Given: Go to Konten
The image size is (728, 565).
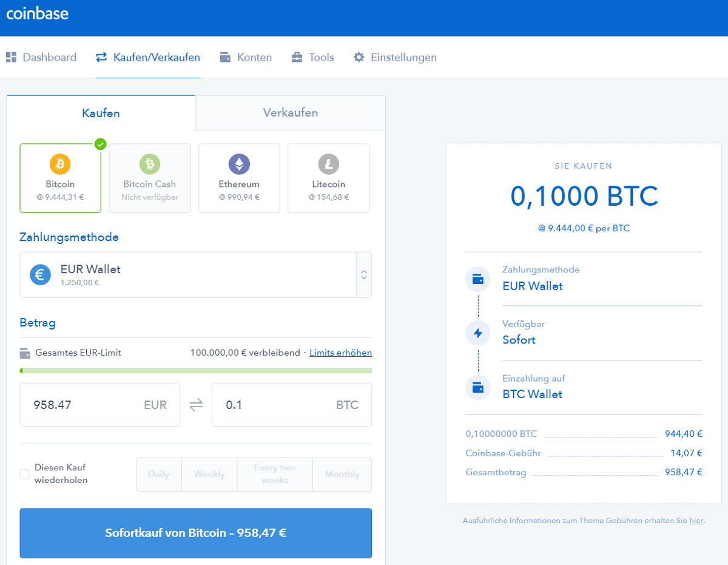Looking at the screenshot, I should point(246,58).
